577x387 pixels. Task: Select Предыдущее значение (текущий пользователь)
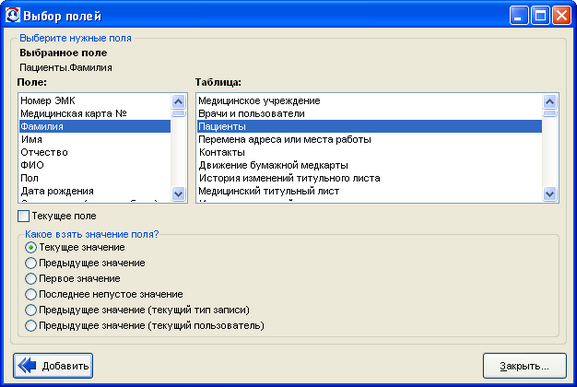pos(31,326)
